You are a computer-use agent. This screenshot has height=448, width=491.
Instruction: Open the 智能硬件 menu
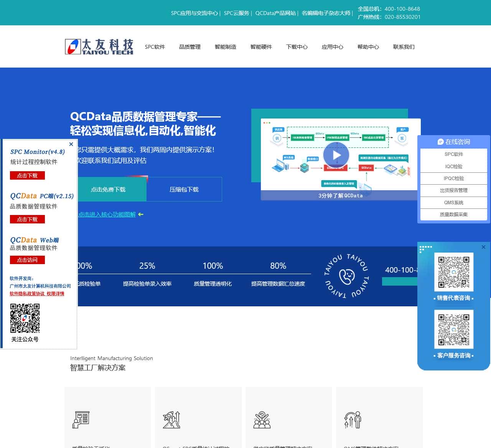tap(261, 47)
